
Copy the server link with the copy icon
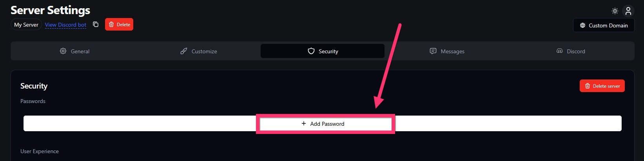[96, 24]
